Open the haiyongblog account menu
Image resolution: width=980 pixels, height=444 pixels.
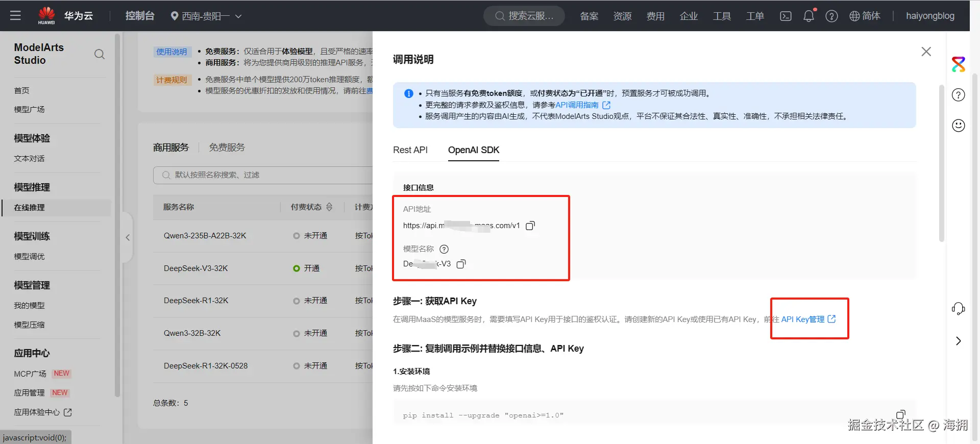pos(930,16)
